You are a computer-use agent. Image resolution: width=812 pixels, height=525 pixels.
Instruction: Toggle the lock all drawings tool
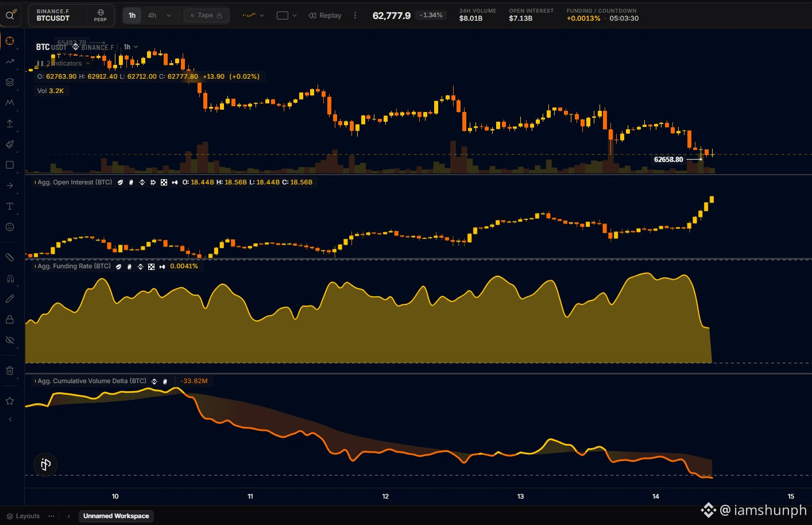click(10, 319)
